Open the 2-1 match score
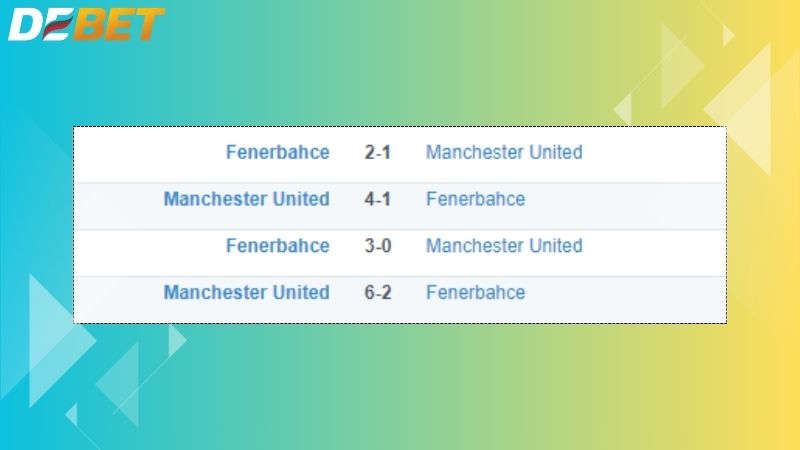 (377, 153)
